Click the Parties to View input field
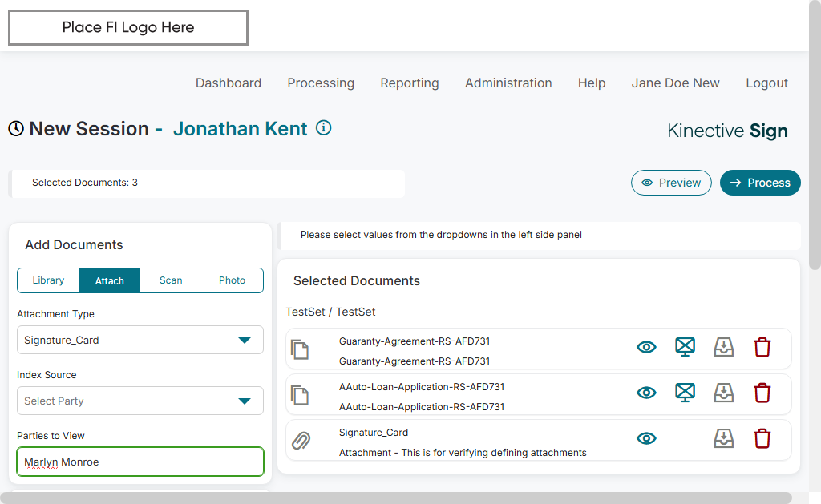 [x=140, y=462]
